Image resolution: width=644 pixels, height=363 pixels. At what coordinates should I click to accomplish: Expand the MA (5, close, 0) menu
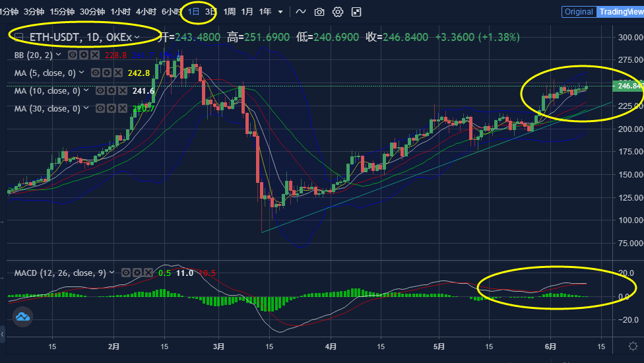[81, 73]
